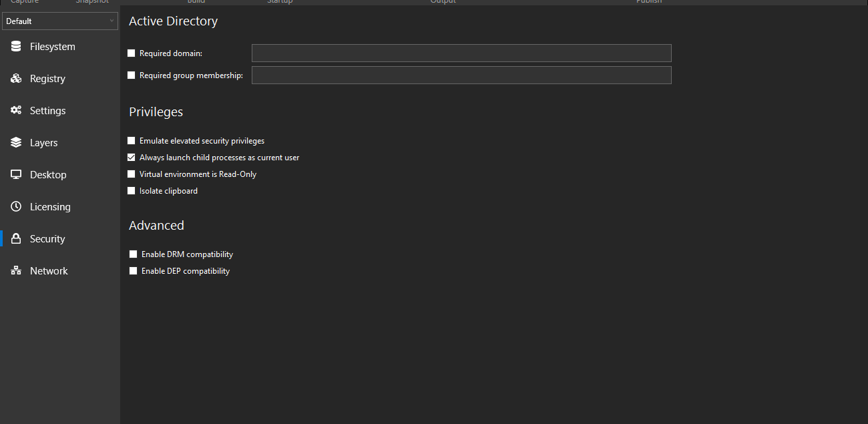This screenshot has width=868, height=424.
Task: Go to the Startup section
Action: click(280, 2)
